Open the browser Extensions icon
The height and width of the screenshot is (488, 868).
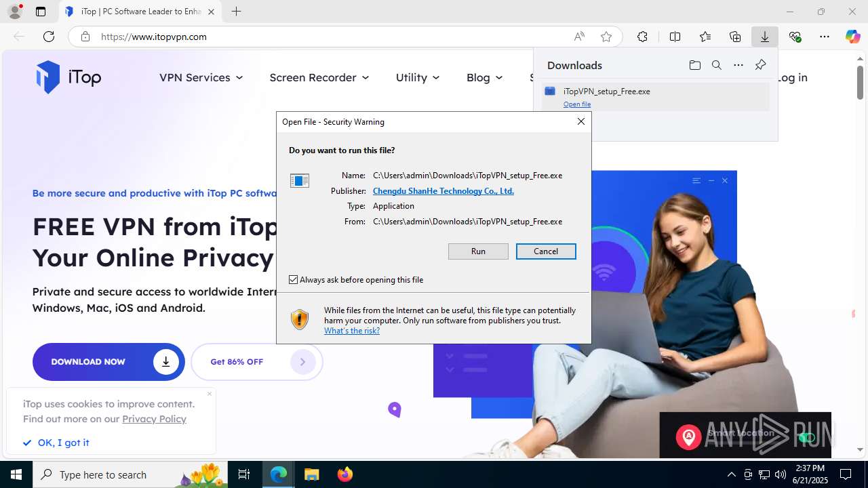pyautogui.click(x=642, y=37)
